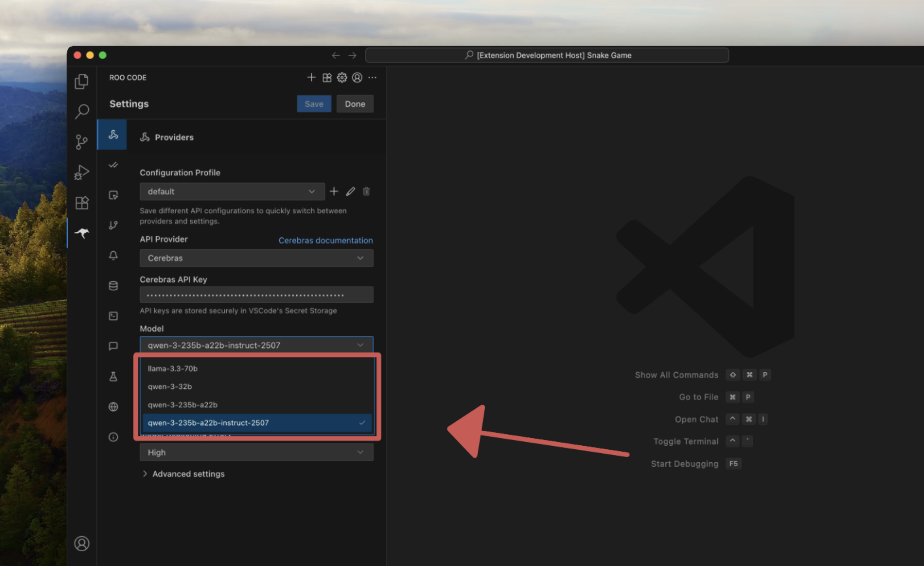The height and width of the screenshot is (566, 924).
Task: Delete profile with the trash icon
Action: [367, 191]
